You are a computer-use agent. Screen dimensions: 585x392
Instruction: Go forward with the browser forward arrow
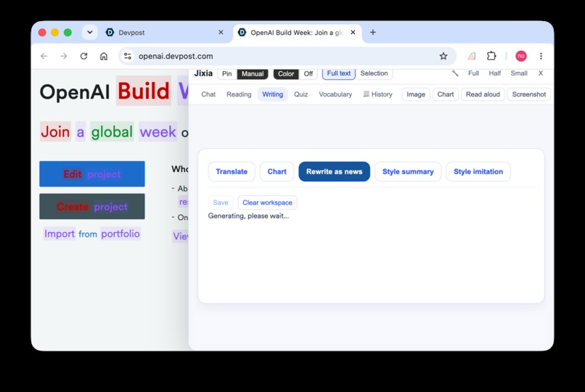click(x=64, y=56)
